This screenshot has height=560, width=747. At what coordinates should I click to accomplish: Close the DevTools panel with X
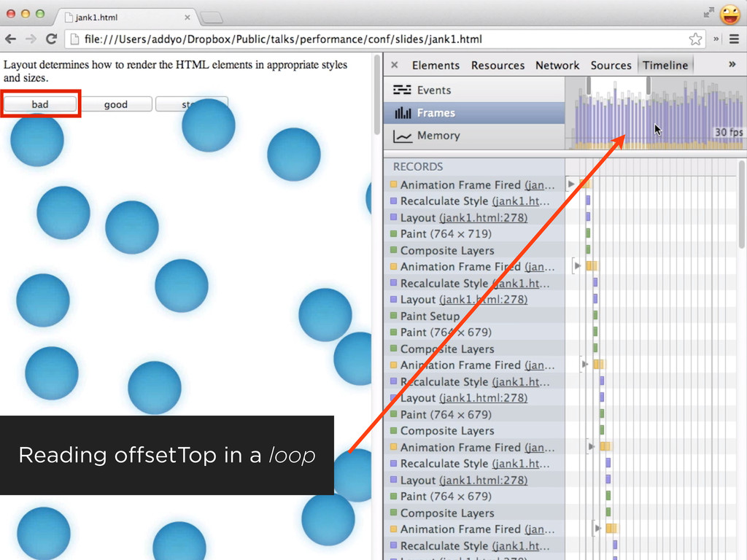(x=395, y=65)
